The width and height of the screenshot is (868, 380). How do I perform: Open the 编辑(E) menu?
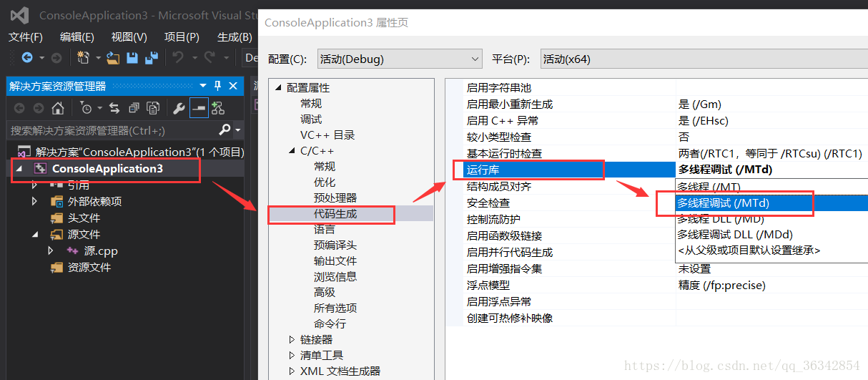(x=77, y=37)
